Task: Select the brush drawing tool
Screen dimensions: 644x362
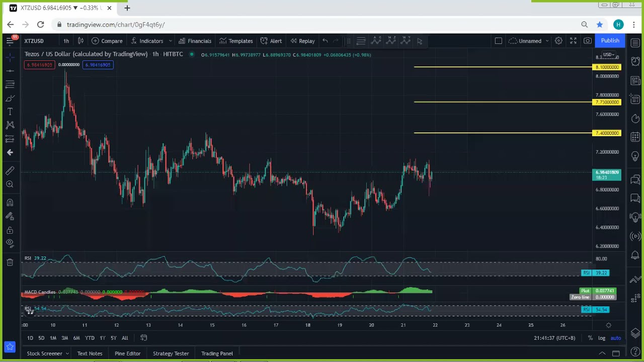Action: [x=10, y=98]
